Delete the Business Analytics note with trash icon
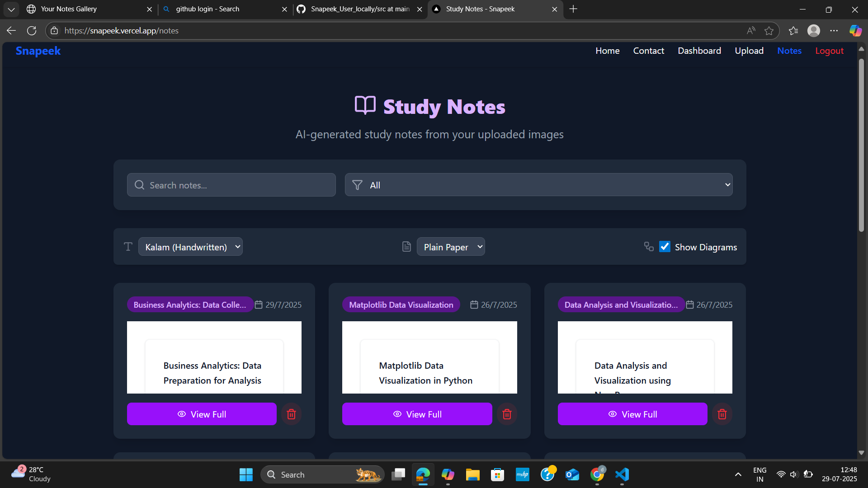 (291, 414)
